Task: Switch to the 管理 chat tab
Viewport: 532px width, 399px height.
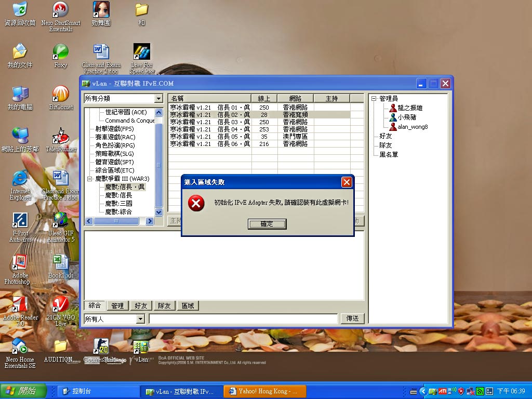Action: [117, 305]
